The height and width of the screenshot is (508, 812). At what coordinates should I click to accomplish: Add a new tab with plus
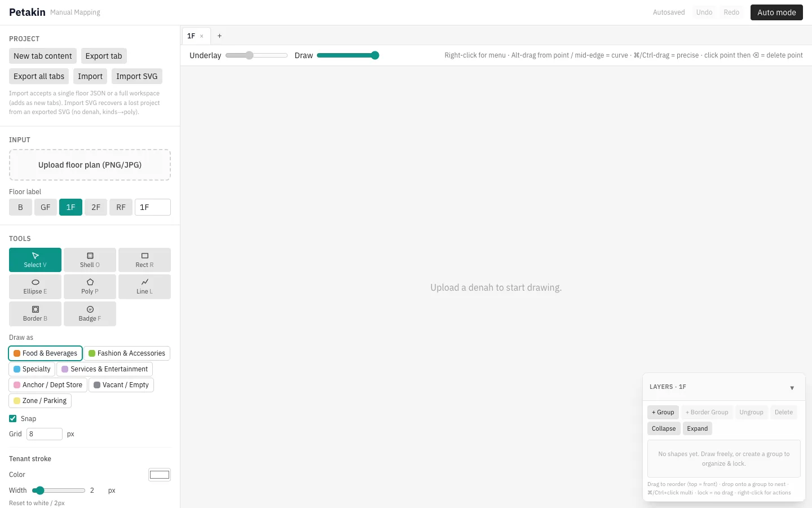[219, 36]
